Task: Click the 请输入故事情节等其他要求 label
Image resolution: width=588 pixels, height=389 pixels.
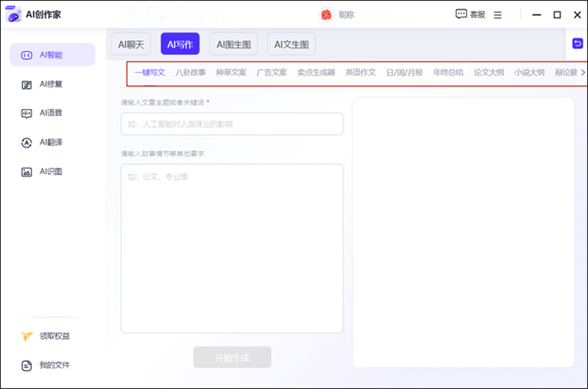Action: [163, 154]
